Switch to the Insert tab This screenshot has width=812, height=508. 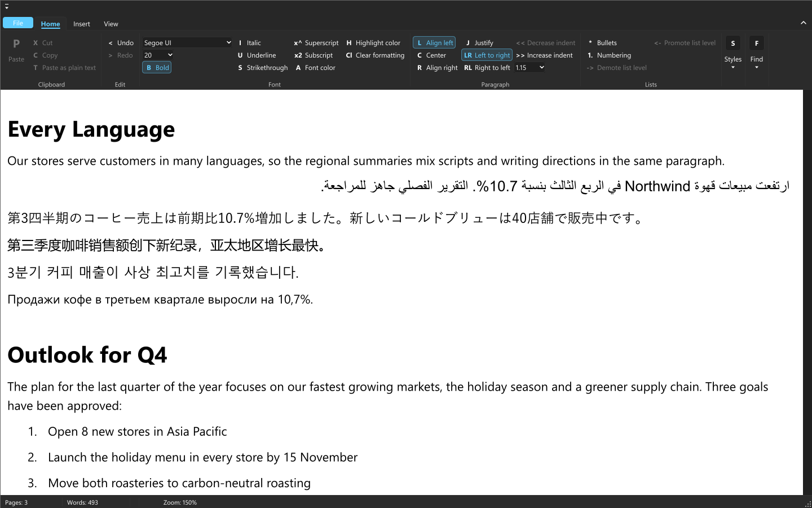[x=82, y=24]
